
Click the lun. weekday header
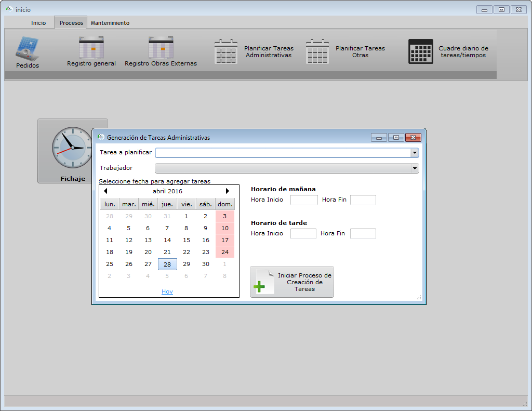tap(110, 204)
